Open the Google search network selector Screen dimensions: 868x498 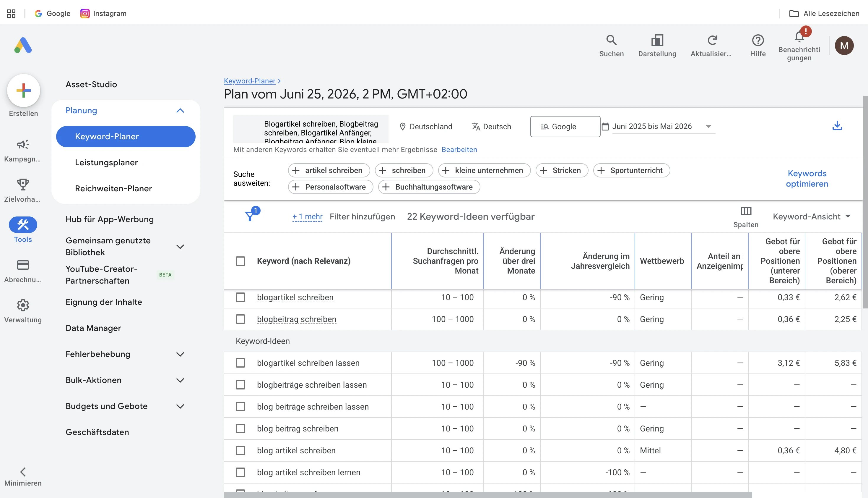click(x=565, y=127)
